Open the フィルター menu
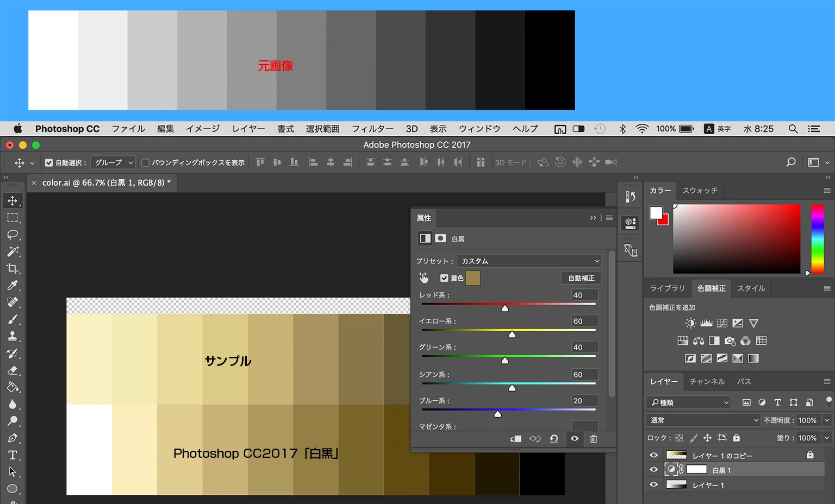This screenshot has width=835, height=504. click(372, 129)
